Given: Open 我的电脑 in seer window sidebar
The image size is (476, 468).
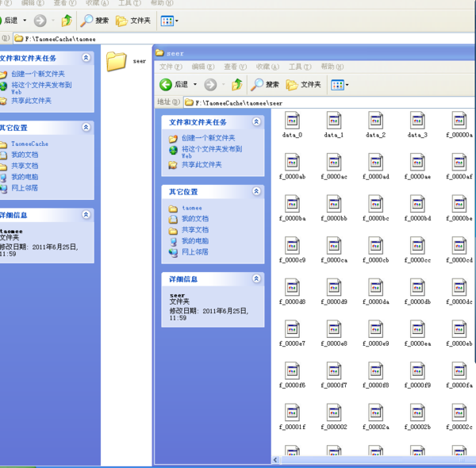Looking at the screenshot, I should (x=195, y=241).
